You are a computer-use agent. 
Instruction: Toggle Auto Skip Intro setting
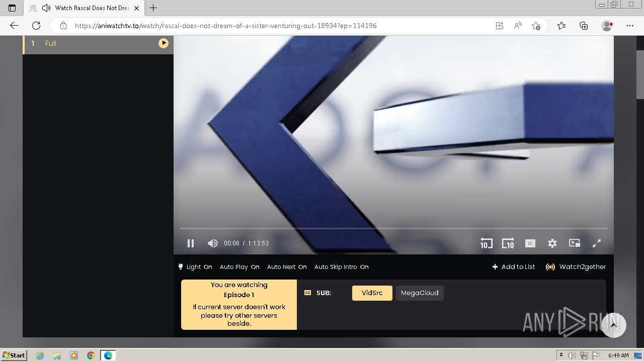342,267
